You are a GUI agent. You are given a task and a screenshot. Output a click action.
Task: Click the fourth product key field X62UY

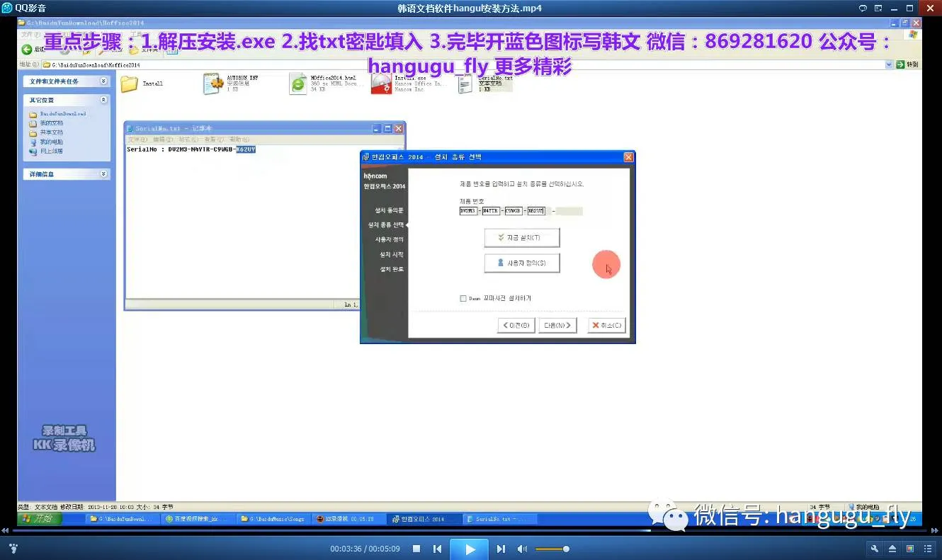pos(536,211)
